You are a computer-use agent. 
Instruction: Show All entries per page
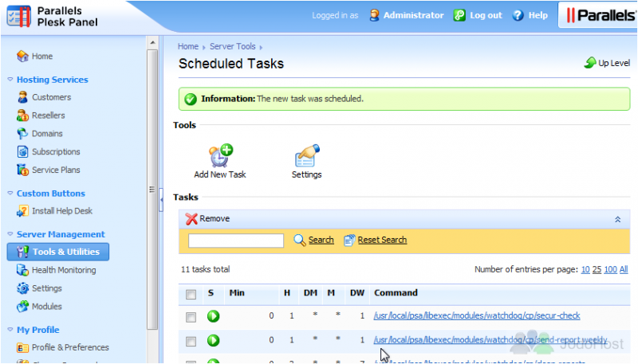624,269
